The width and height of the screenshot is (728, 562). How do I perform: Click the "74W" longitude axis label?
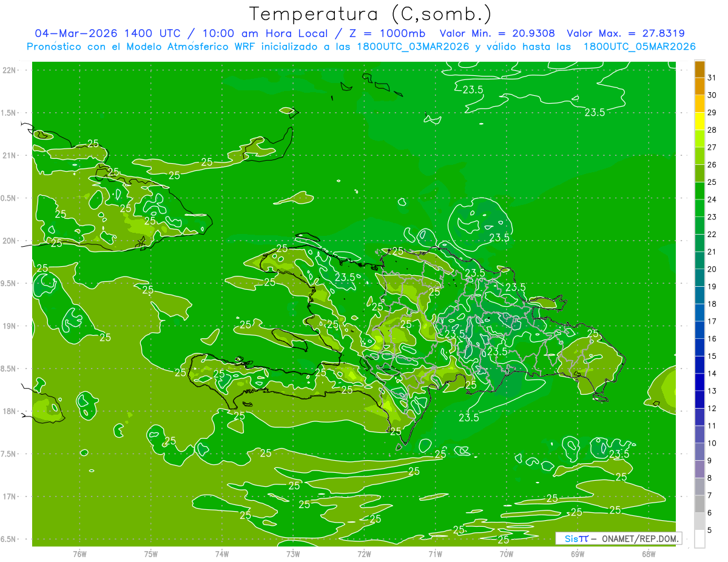click(222, 554)
